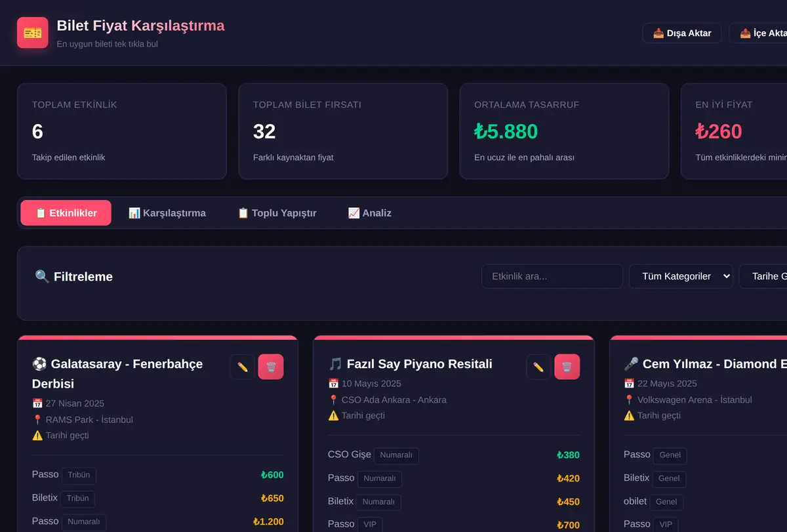Click the Genel tag next to obilet

[666, 502]
